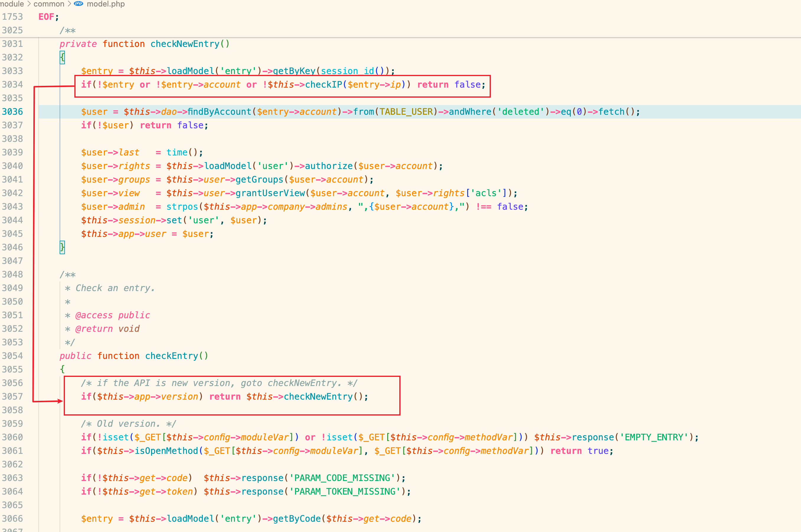Screen dimensions: 801x532
Task: Click checkIP call on line 3034
Action: click(323, 84)
